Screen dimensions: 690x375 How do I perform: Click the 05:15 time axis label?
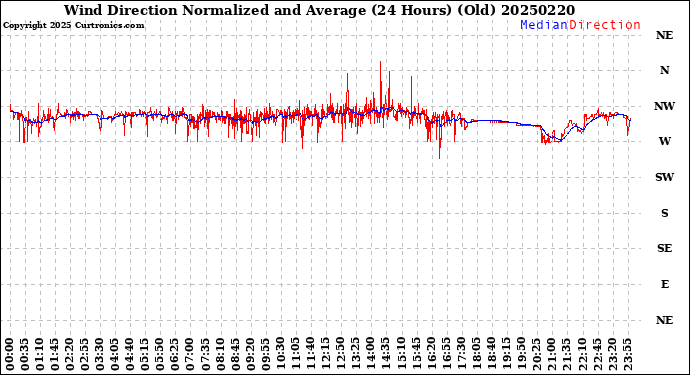(145, 355)
